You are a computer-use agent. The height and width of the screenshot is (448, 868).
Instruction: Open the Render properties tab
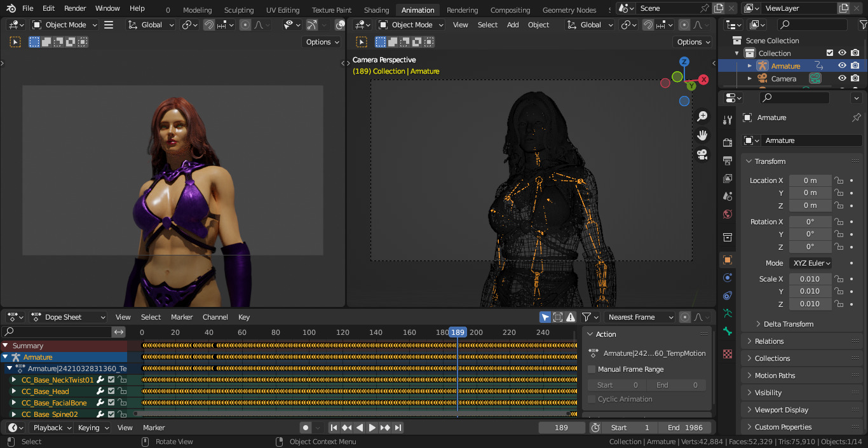(728, 142)
